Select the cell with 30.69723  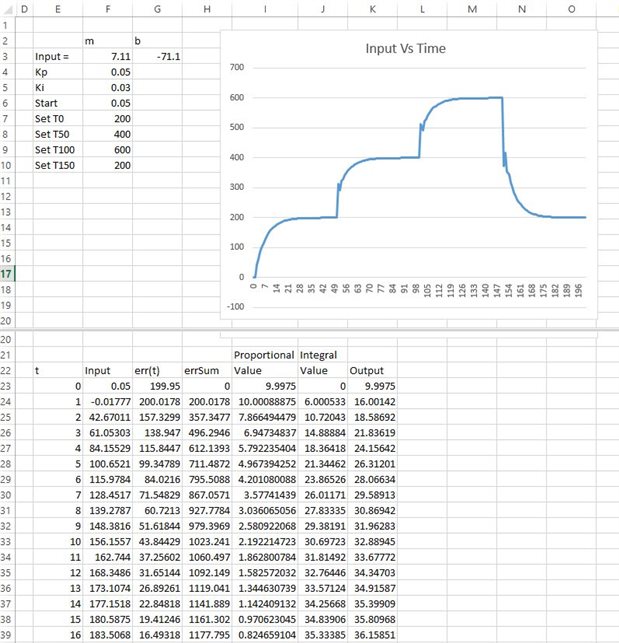coord(322,542)
